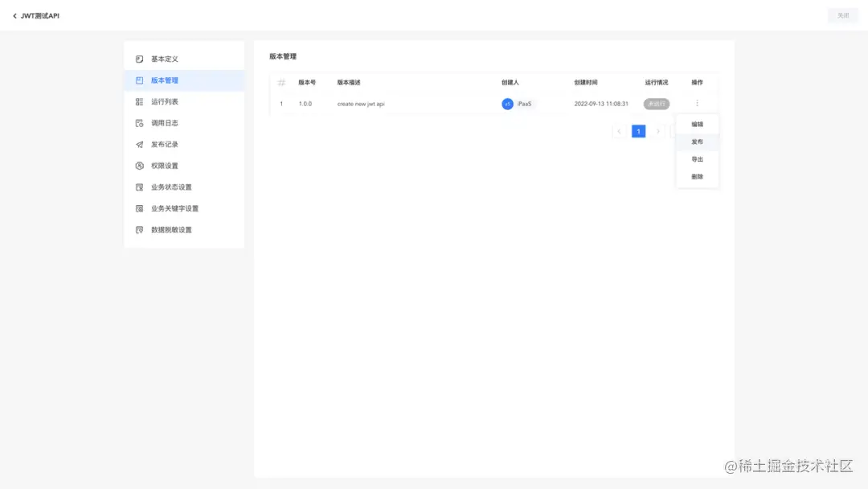Click the timestamp 2022-09-13 11:08:31
This screenshot has width=868, height=489.
(x=600, y=104)
